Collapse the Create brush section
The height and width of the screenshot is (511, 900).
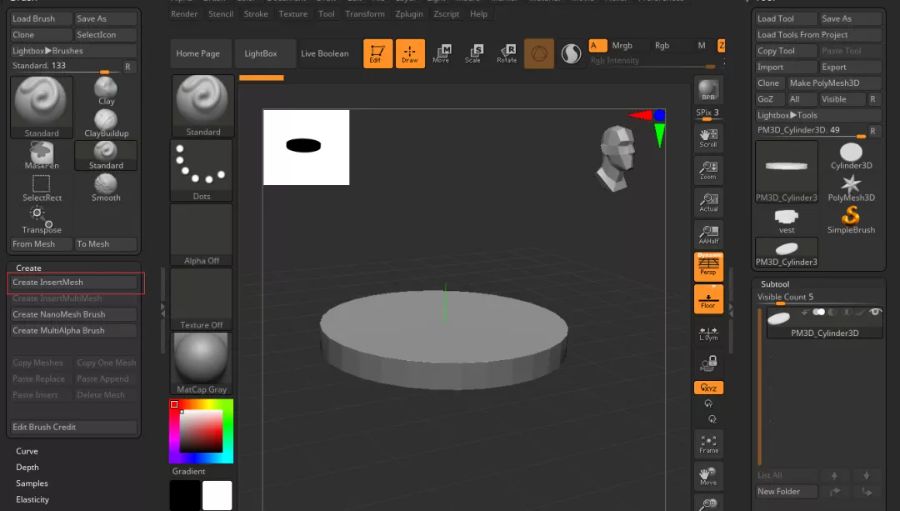coord(29,268)
